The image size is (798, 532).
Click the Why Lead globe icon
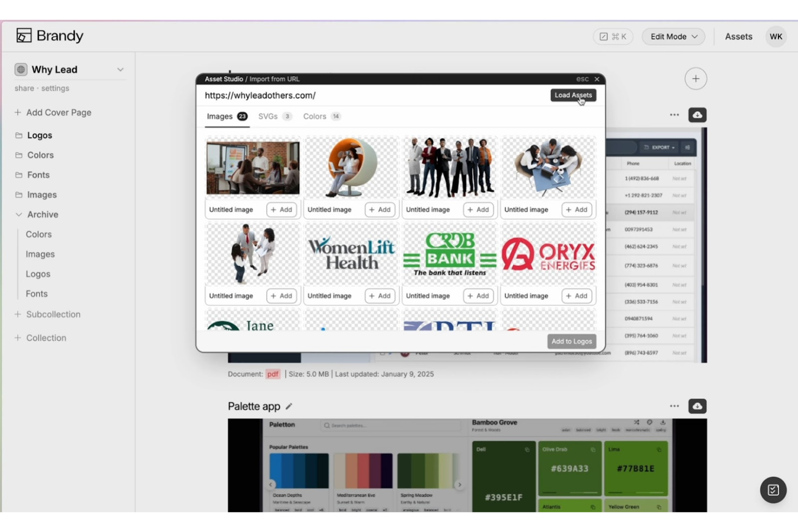[x=21, y=70]
